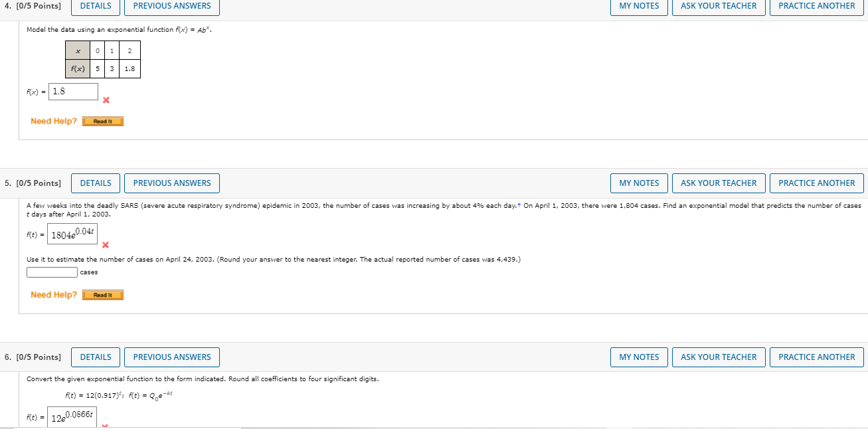
Task: Click the red X error icon for question 4
Action: coord(105,100)
